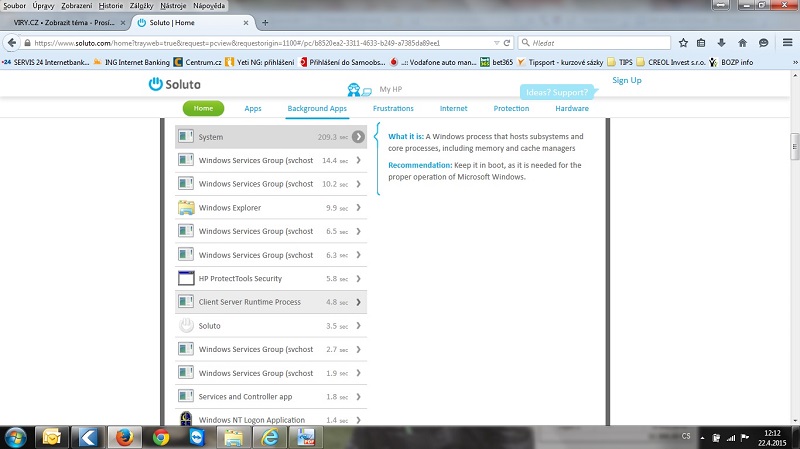Open the Firefox downloads arrow icon
Image resolution: width=800 pixels, height=449 pixels.
(x=721, y=43)
